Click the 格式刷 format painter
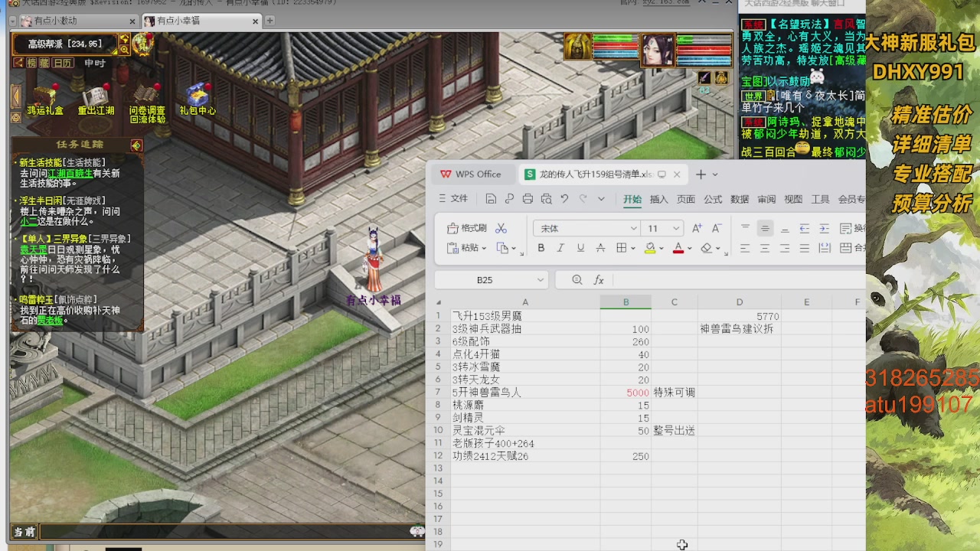 point(466,228)
